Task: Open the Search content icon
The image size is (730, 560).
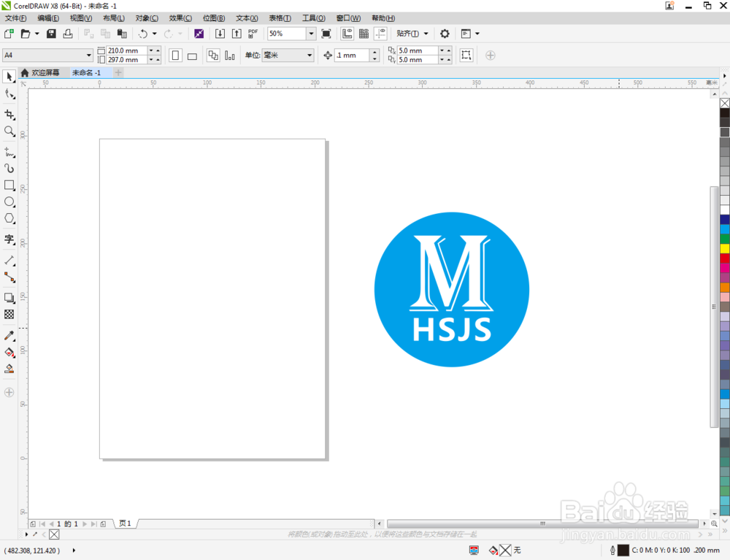Action: tap(199, 34)
